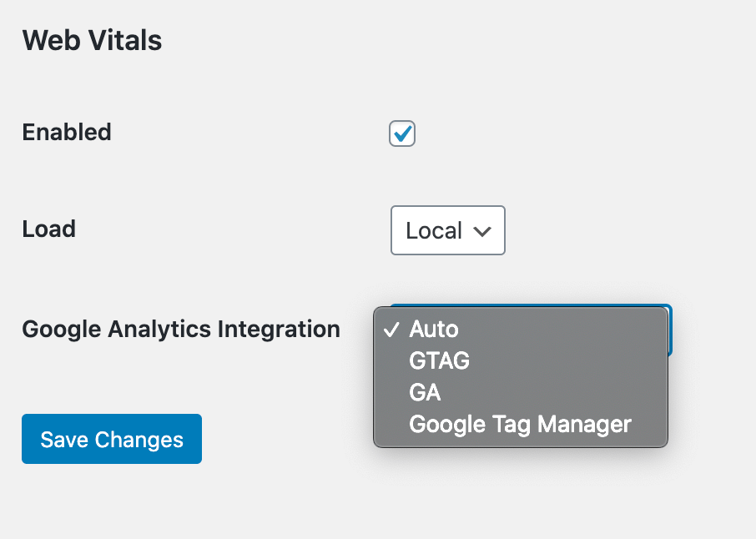Click the blank area right of the Load dropdown
Viewport: 756px width, 539px height.
(627, 230)
